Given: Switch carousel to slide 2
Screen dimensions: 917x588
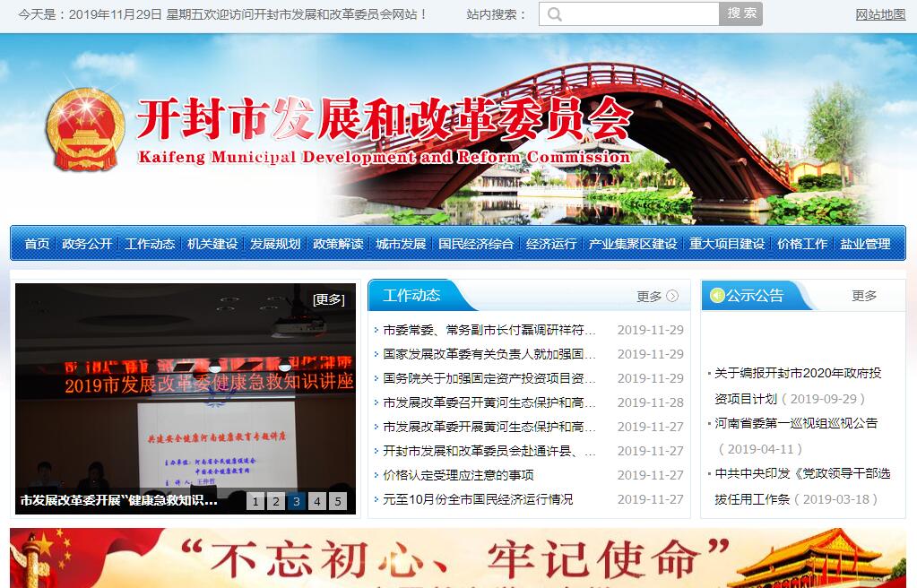Looking at the screenshot, I should pos(276,502).
